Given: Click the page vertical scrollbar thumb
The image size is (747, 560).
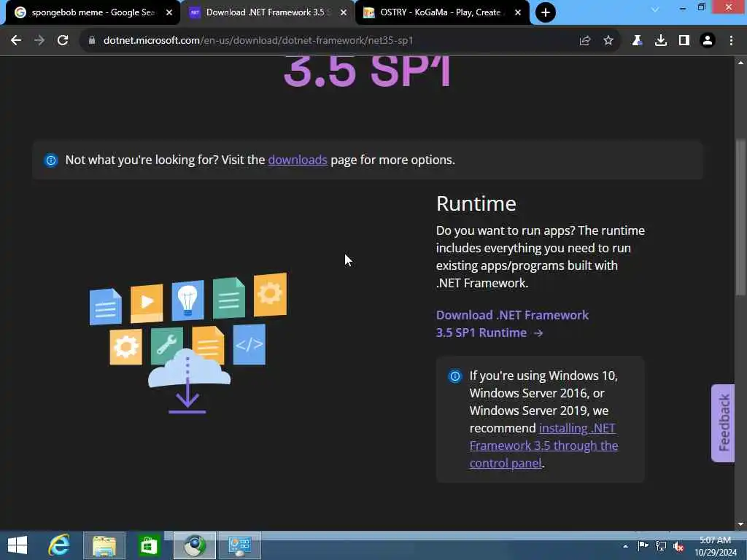Looking at the screenshot, I should [x=740, y=218].
